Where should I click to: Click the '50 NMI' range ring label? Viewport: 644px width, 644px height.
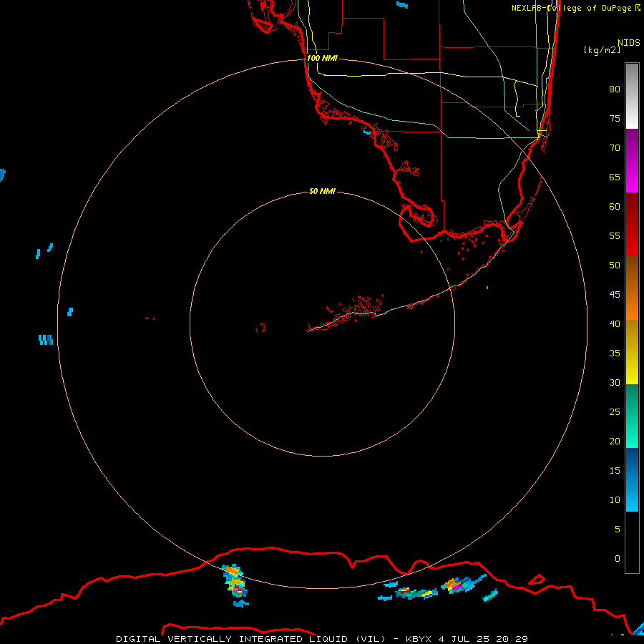click(322, 191)
